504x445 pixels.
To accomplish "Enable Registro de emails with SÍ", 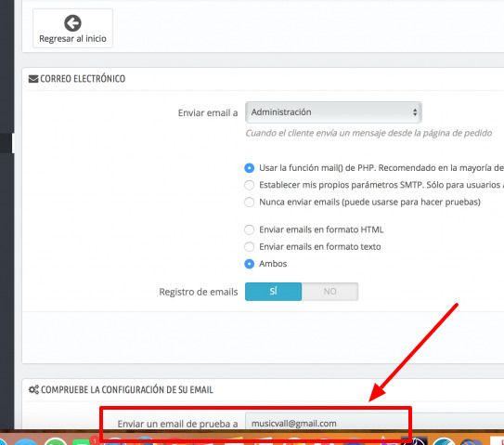I will (273, 292).
